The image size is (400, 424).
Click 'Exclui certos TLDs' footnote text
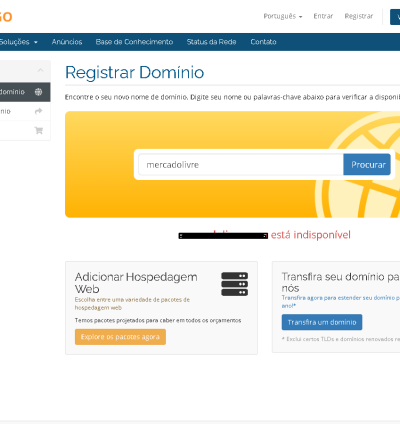tap(341, 339)
